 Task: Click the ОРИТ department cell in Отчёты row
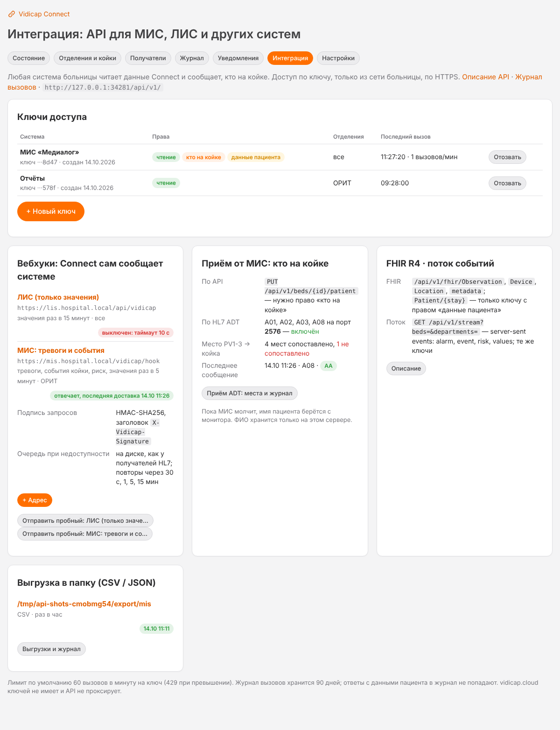point(342,183)
